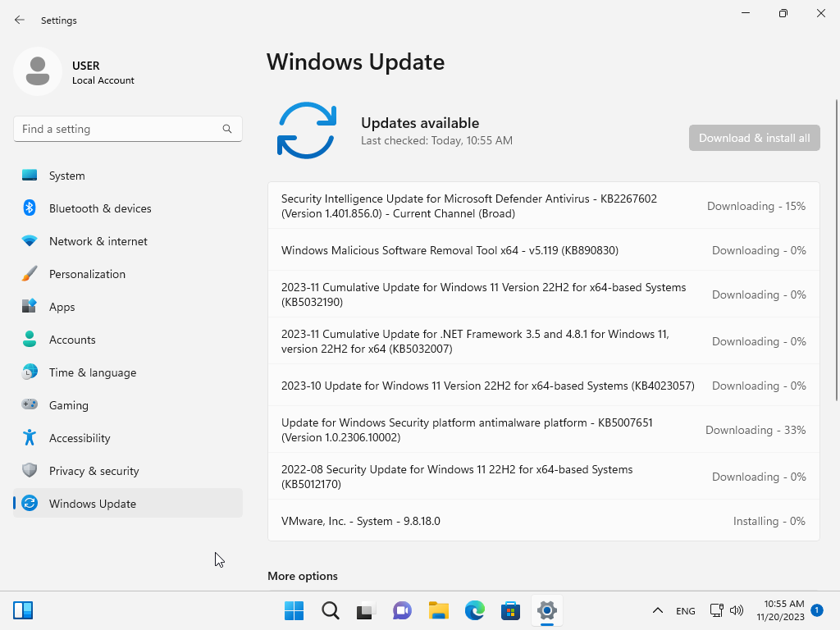Open the notification badge in tray
Image resolution: width=840 pixels, height=630 pixels.
817,610
